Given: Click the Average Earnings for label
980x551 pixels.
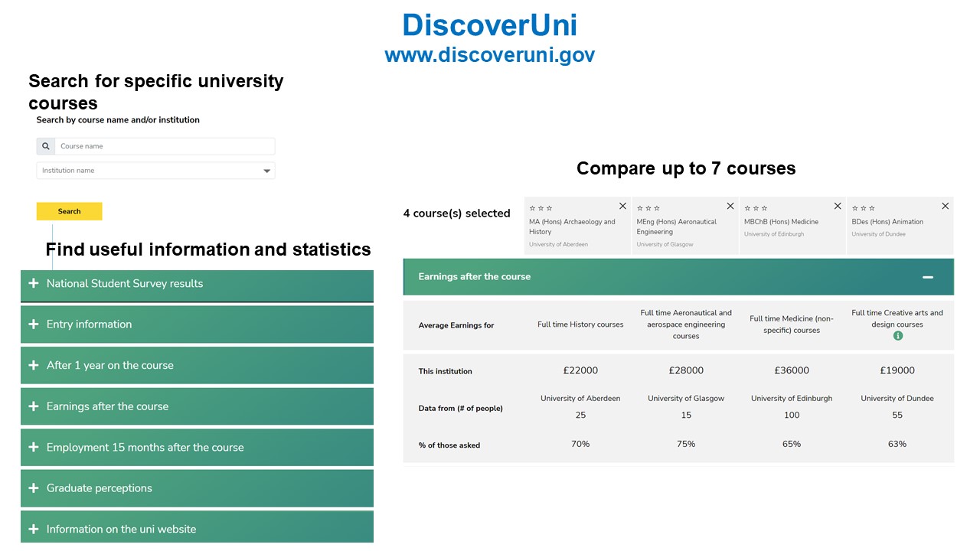Looking at the screenshot, I should click(456, 325).
